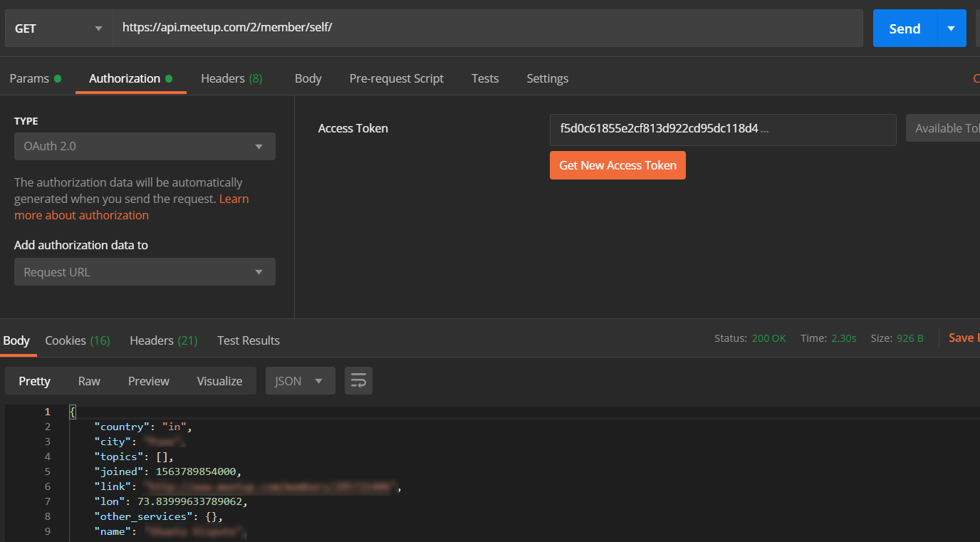This screenshot has height=542, width=980.
Task: Open the Params tab
Action: 35,78
